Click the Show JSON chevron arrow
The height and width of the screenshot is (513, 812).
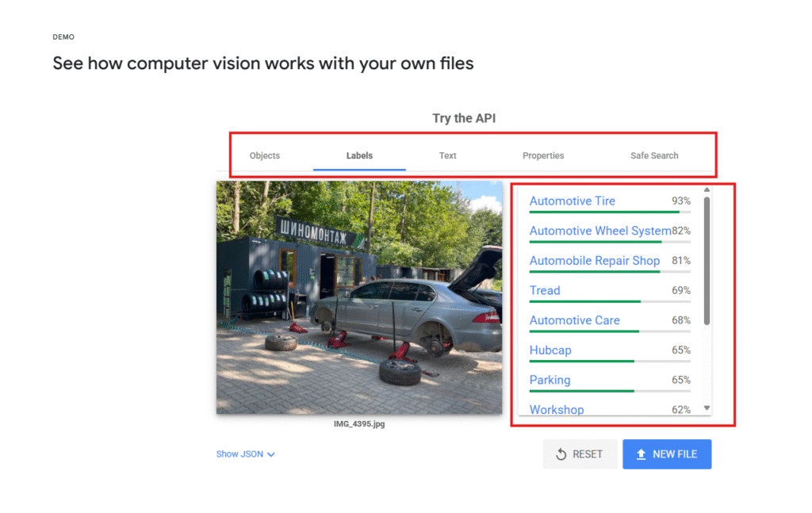click(271, 454)
